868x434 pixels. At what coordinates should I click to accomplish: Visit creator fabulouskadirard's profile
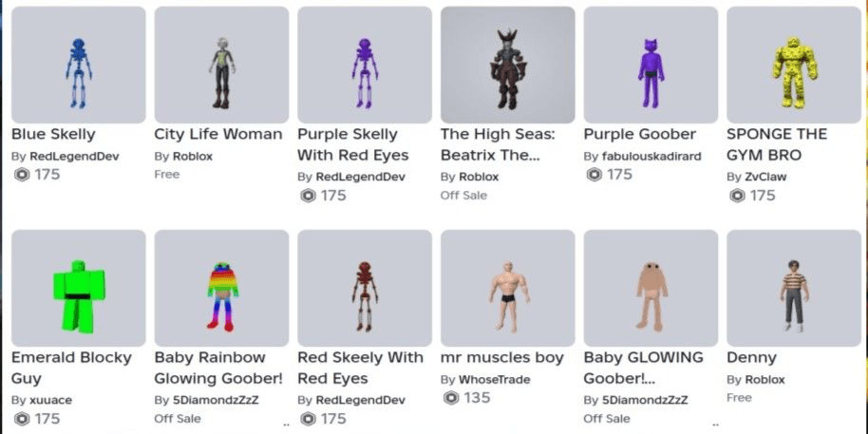(651, 156)
